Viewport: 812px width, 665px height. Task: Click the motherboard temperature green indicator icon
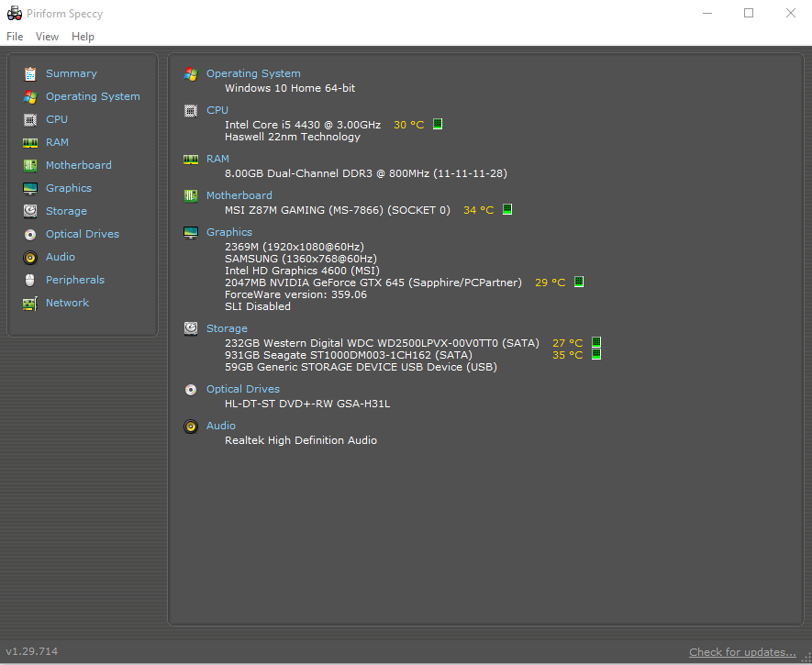tap(507, 209)
